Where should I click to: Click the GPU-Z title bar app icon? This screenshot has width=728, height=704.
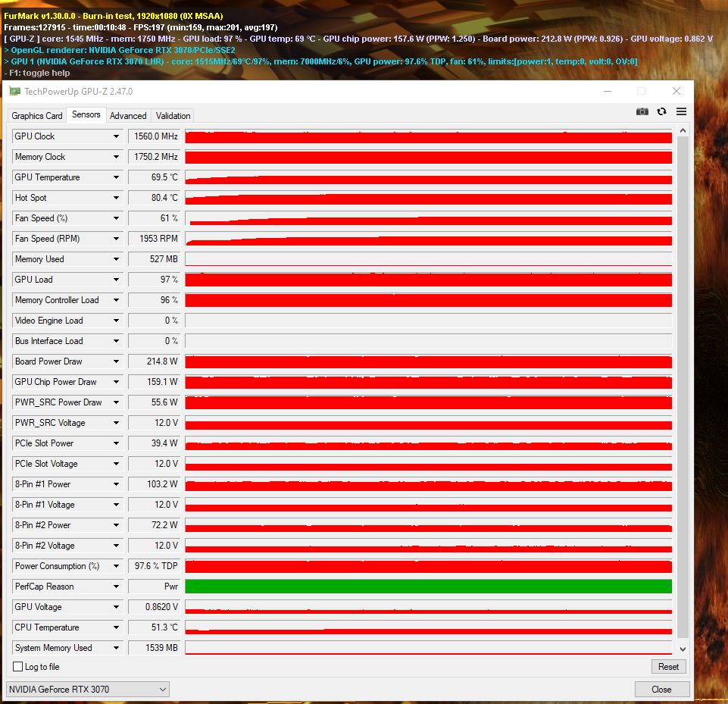pos(15,92)
